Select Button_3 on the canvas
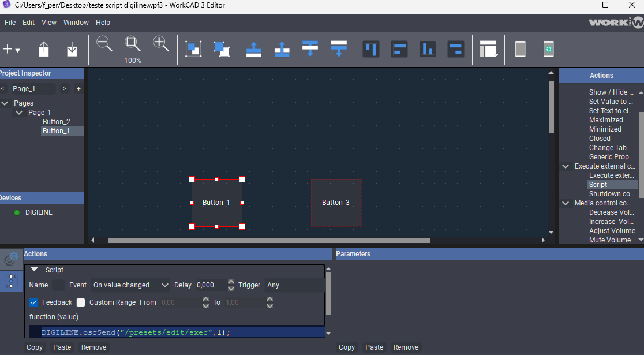This screenshot has height=355, width=644. coord(336,203)
